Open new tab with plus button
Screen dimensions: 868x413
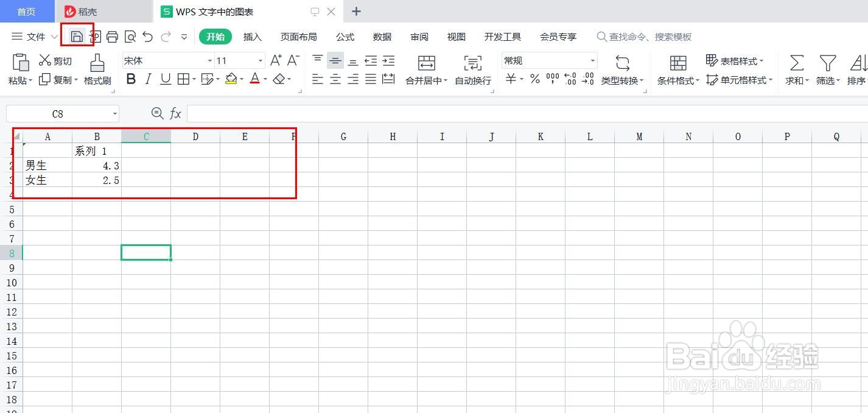coord(357,12)
